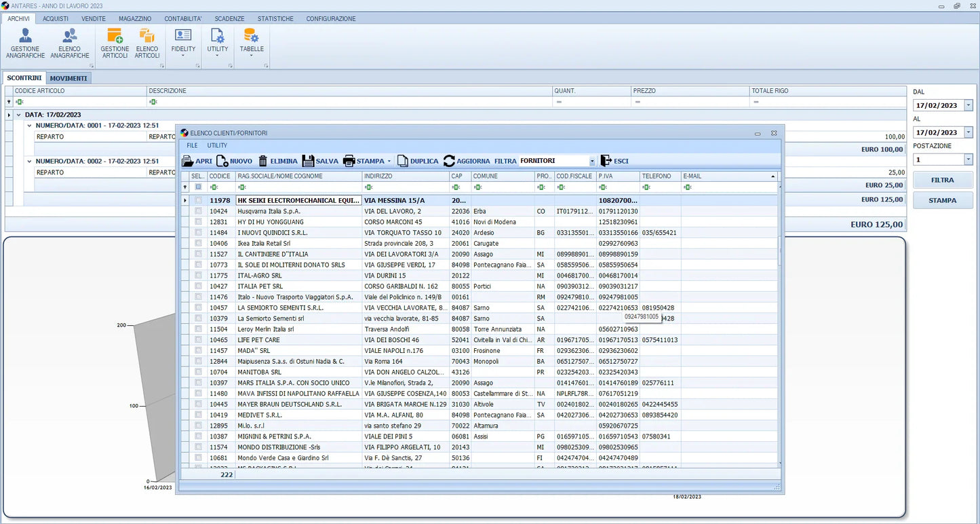Viewport: 980px width, 524px height.
Task: Open the Postazione dropdown
Action: pos(968,160)
